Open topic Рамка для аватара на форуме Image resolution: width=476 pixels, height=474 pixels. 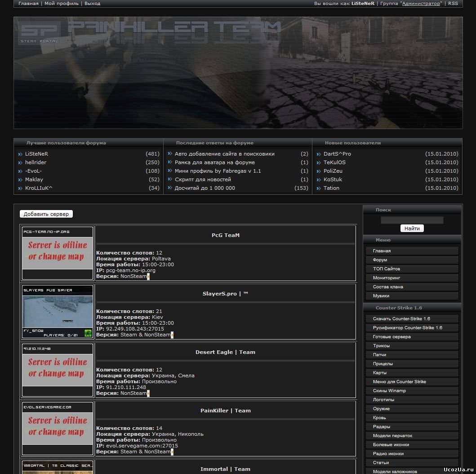214,162
